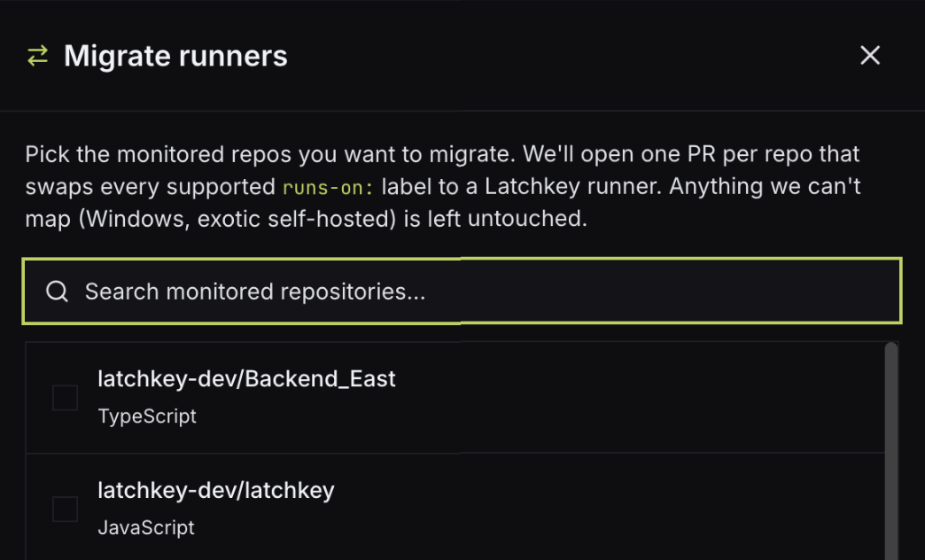The image size is (925, 560).
Task: Click the magnifier icon in the search box
Action: tap(58, 291)
